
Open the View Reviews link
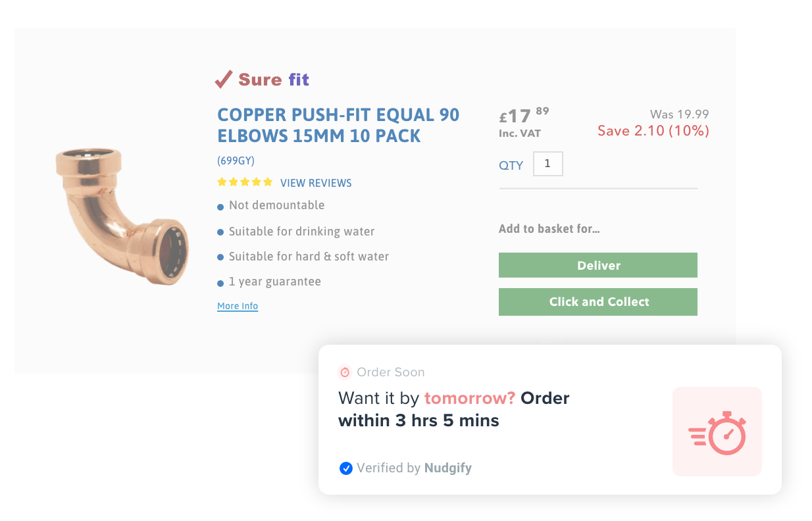pos(316,183)
